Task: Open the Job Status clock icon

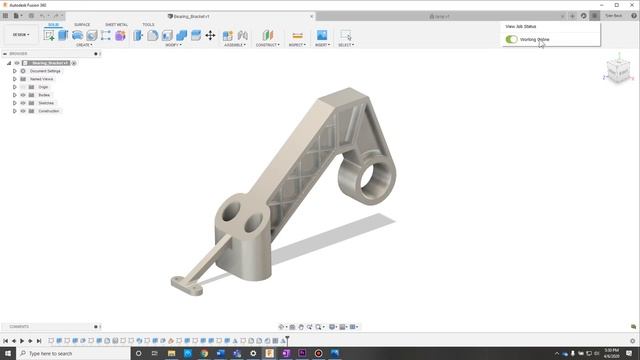Action: click(595, 16)
